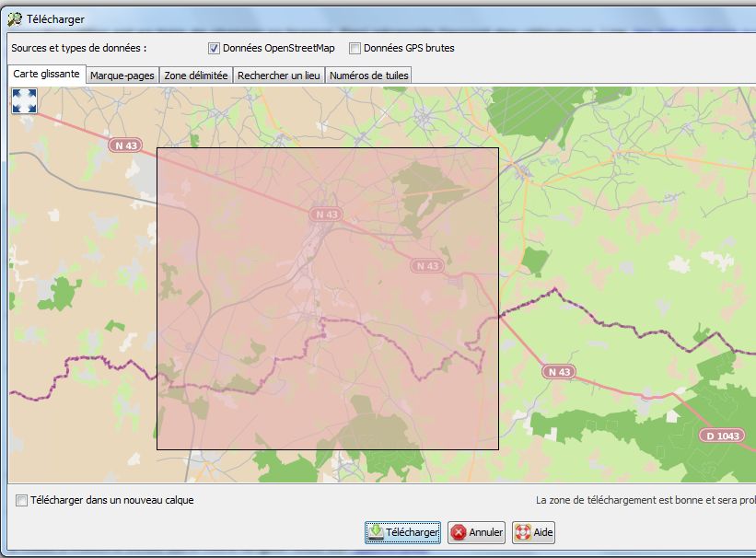Toggle the map fullscreen arrows icon
Image resolution: width=756 pixels, height=558 pixels.
[25, 101]
